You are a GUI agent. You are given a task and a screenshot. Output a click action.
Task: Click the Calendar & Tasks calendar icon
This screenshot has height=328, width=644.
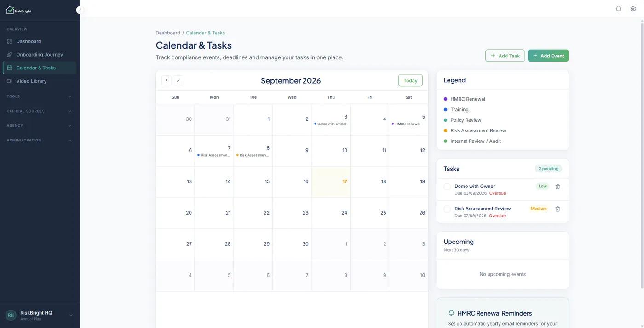[10, 68]
